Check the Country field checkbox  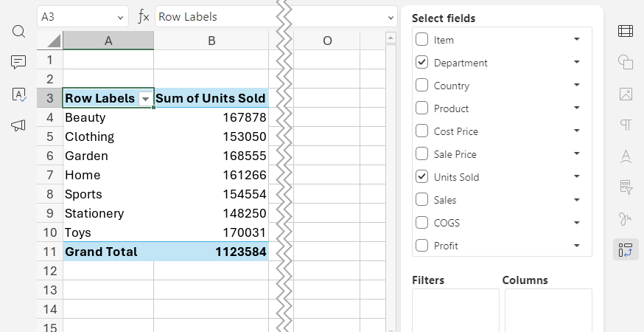pyautogui.click(x=421, y=85)
